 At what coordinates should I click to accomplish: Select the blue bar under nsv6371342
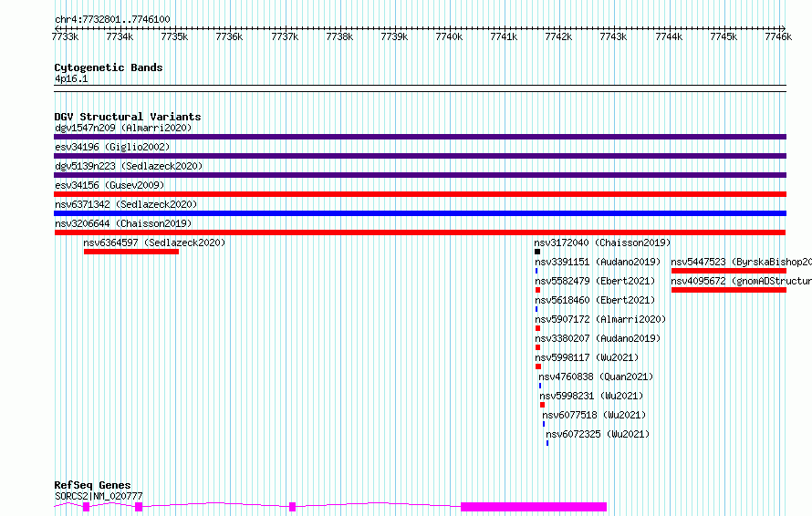click(420, 213)
